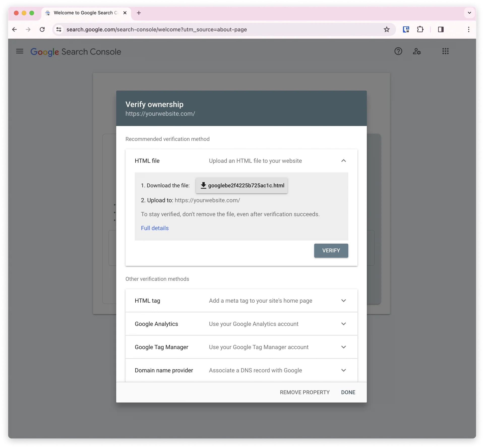Viewport: 484px width, 448px height.
Task: Expand the Google Analytics verification method
Action: [344, 324]
